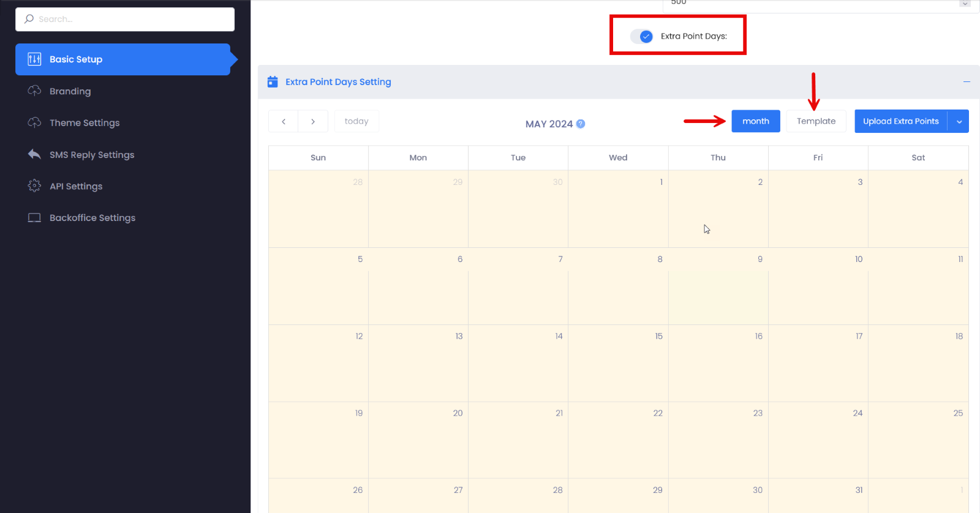Switch to the month view
Image resolution: width=980 pixels, height=513 pixels.
(756, 121)
